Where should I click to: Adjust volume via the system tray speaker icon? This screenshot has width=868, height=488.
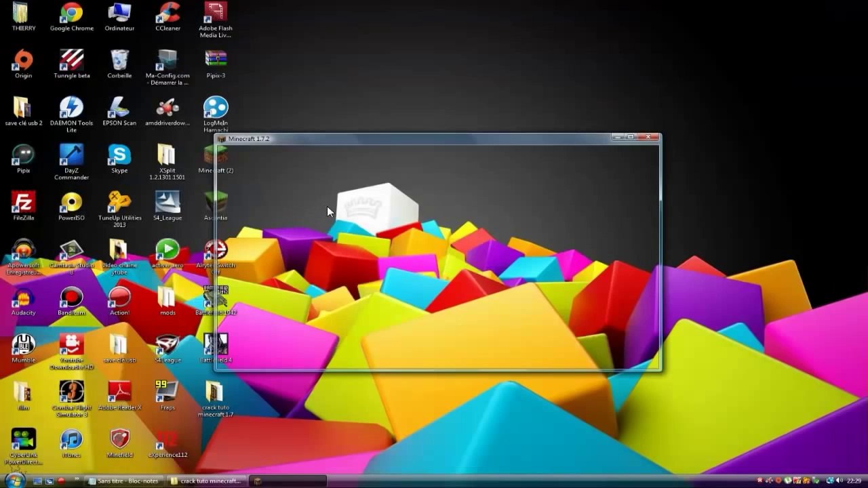(x=839, y=481)
